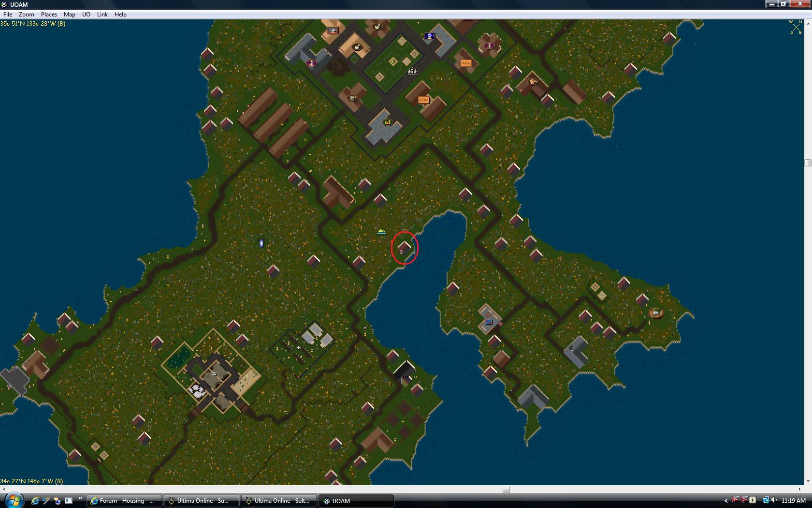Open the Link menu
812x508 pixels.
point(102,15)
